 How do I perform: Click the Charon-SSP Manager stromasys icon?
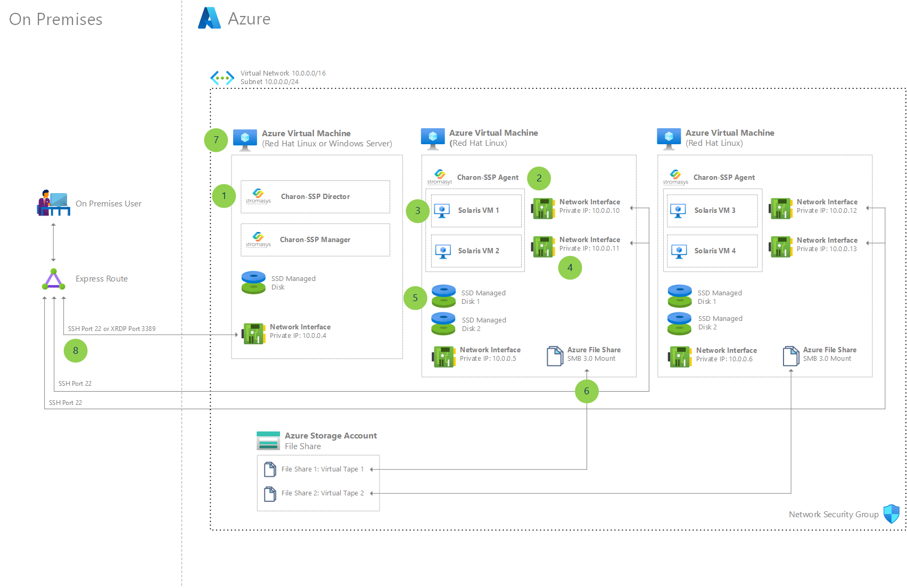(x=258, y=239)
